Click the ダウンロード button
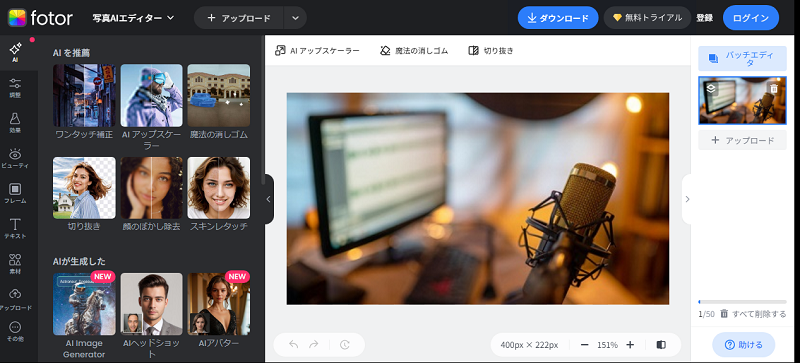The width and height of the screenshot is (800, 363). click(x=558, y=18)
